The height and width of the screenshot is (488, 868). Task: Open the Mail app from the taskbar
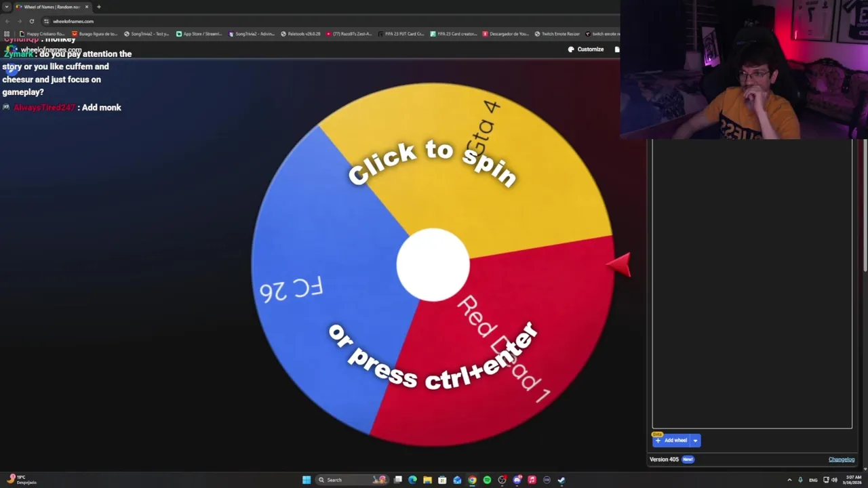point(457,480)
